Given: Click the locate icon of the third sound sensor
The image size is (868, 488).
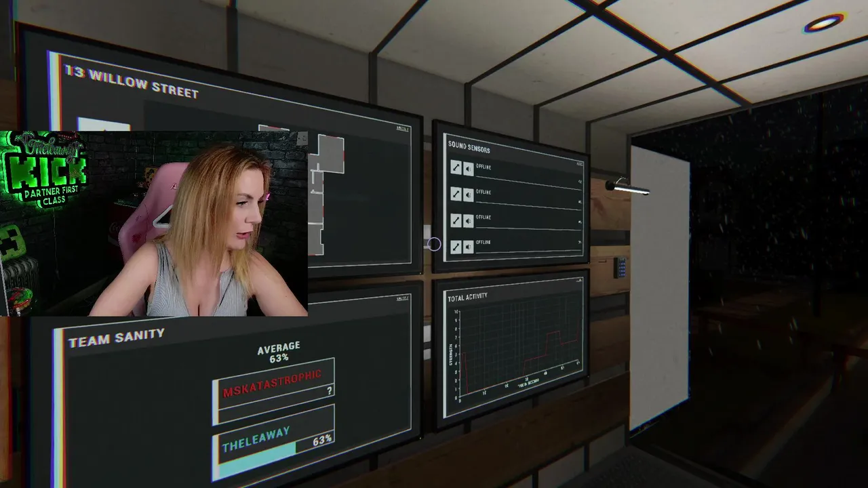Looking at the screenshot, I should [x=456, y=220].
